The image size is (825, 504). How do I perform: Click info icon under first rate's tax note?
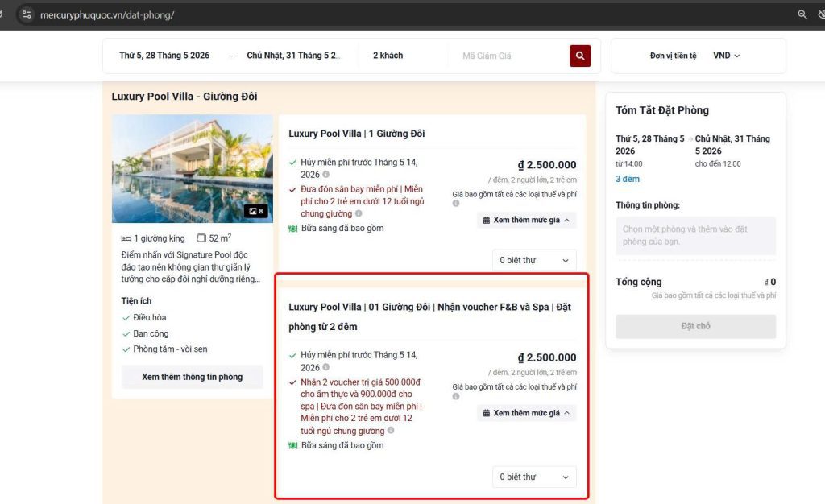456,204
